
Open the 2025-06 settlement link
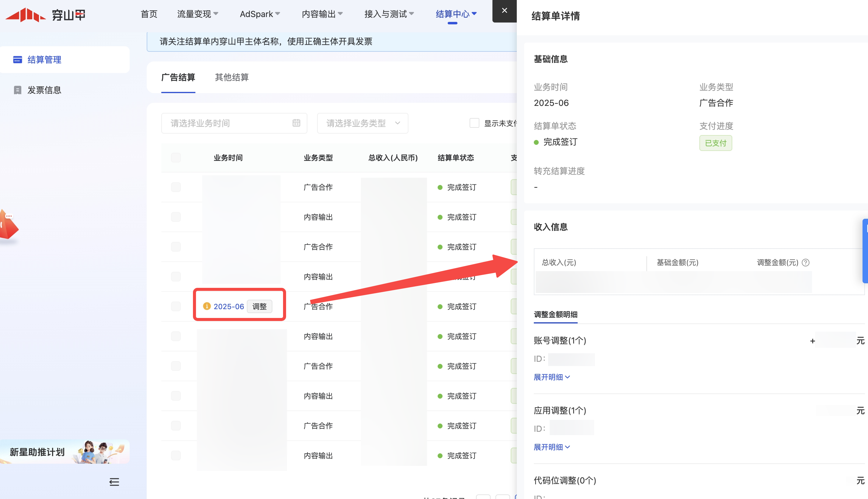click(x=229, y=306)
